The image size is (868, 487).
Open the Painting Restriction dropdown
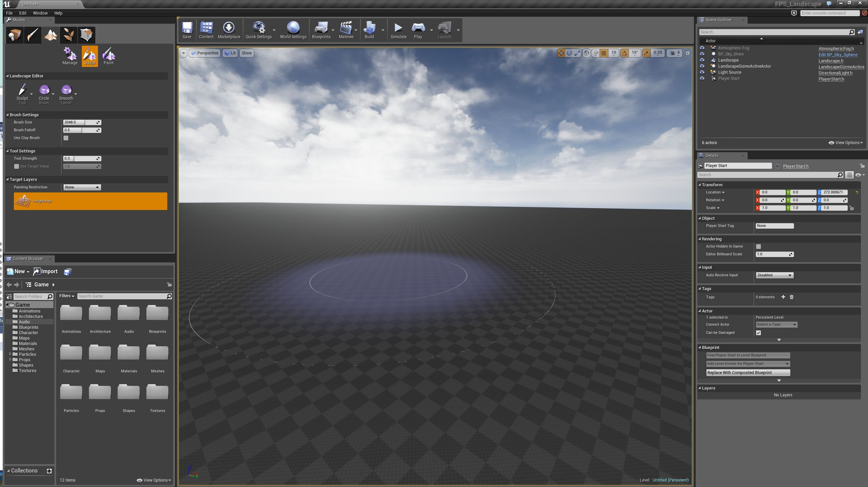point(82,187)
